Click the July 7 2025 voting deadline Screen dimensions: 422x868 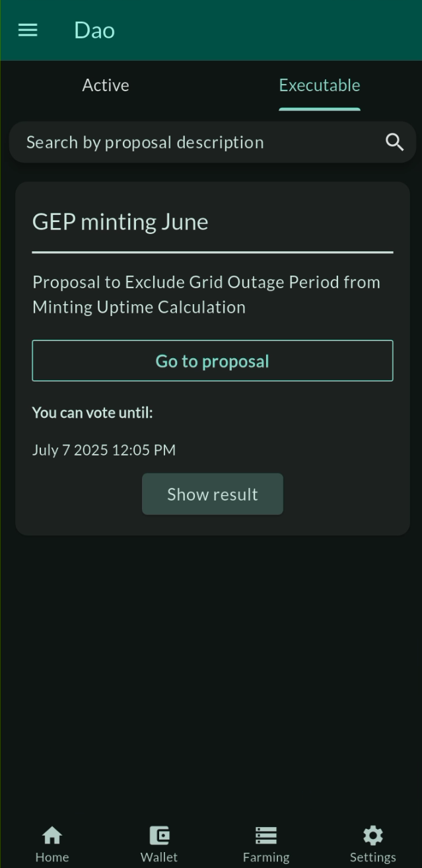(x=104, y=450)
